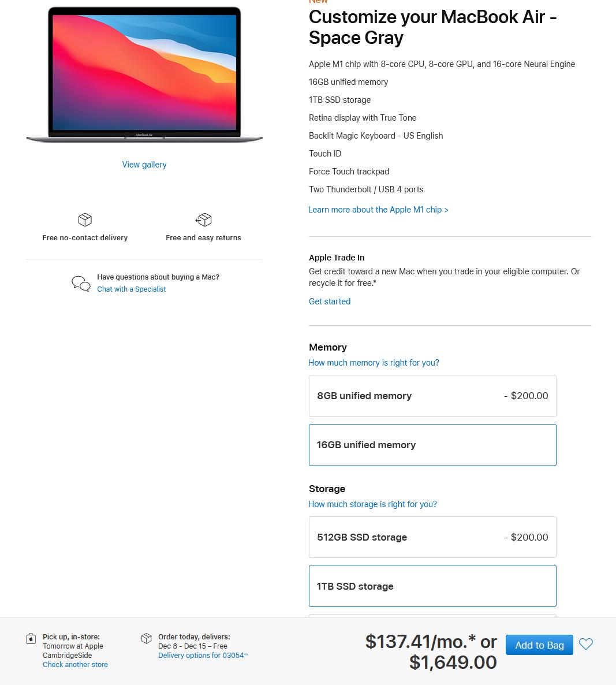The width and height of the screenshot is (616, 685).
Task: Click the delivery box icon near Order today
Action: [146, 638]
